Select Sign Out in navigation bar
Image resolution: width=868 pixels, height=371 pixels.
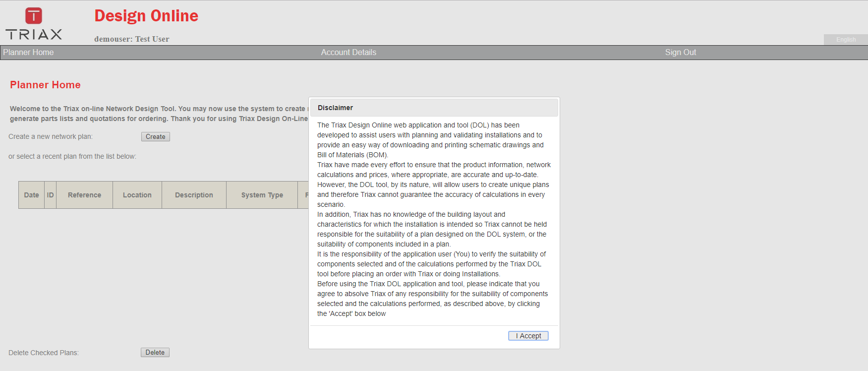(x=681, y=53)
